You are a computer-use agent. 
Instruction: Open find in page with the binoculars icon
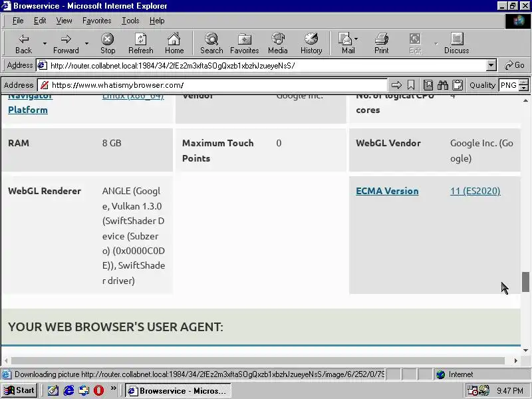pos(443,85)
